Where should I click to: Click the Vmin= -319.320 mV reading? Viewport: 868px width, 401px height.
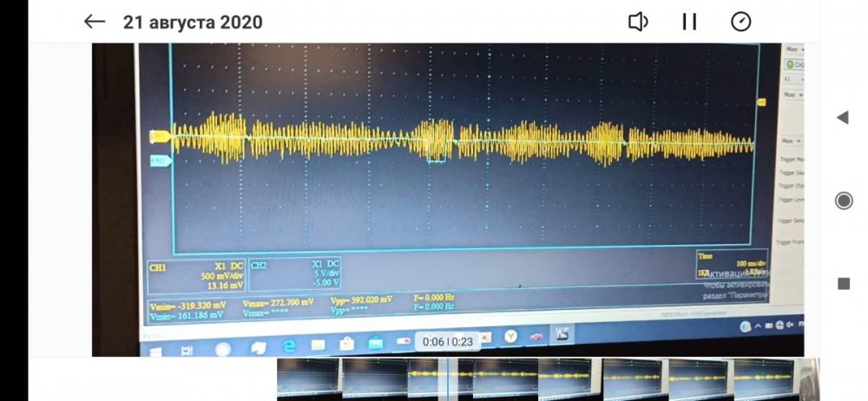point(188,306)
